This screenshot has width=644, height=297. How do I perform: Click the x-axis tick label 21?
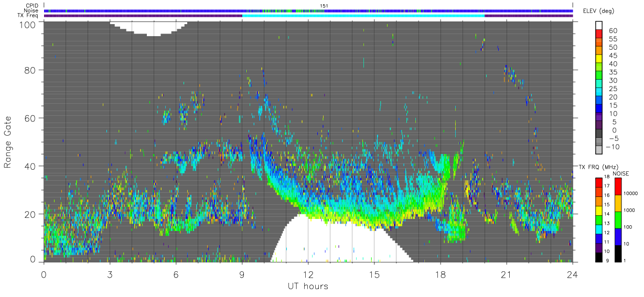pyautogui.click(x=507, y=274)
